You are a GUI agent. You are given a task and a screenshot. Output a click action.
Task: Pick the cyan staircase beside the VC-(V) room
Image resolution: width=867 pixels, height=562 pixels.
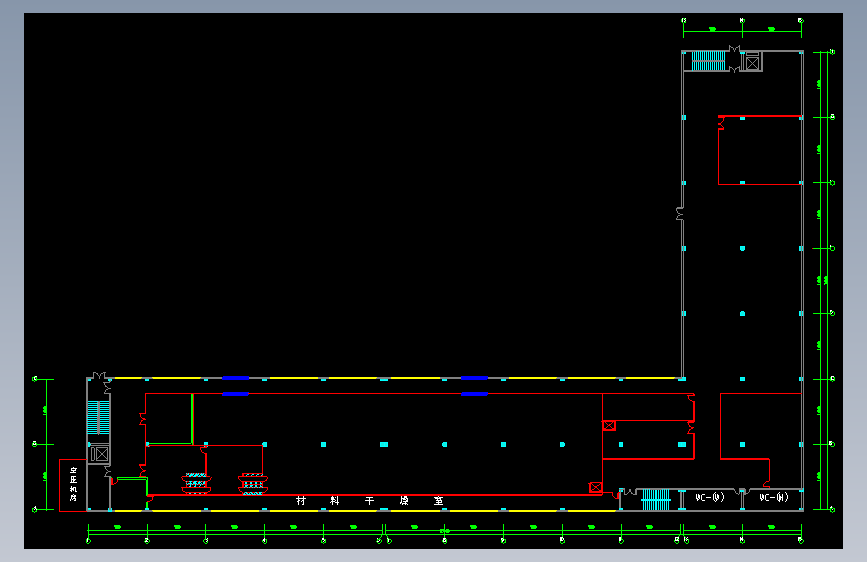click(x=656, y=499)
